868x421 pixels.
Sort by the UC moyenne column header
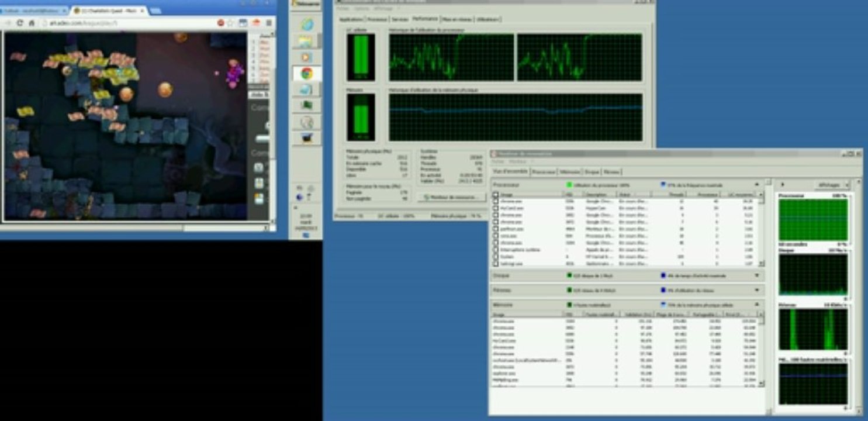click(739, 194)
